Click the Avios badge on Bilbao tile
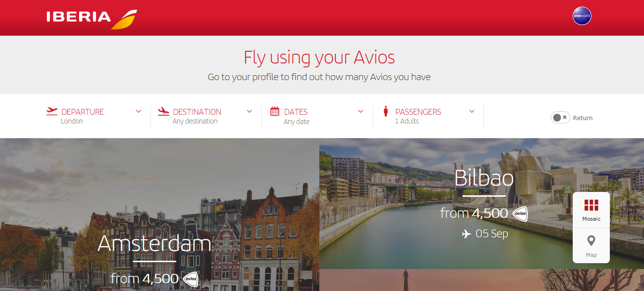The image size is (644, 291). (x=520, y=213)
